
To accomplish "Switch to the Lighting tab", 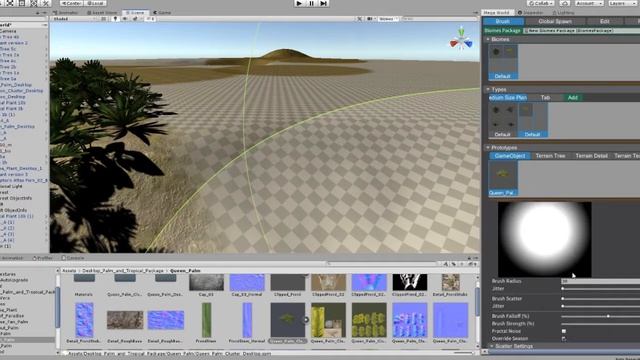I will coord(563,13).
